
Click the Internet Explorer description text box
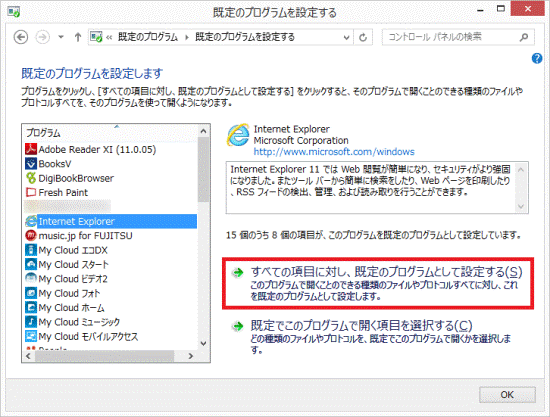tap(377, 188)
